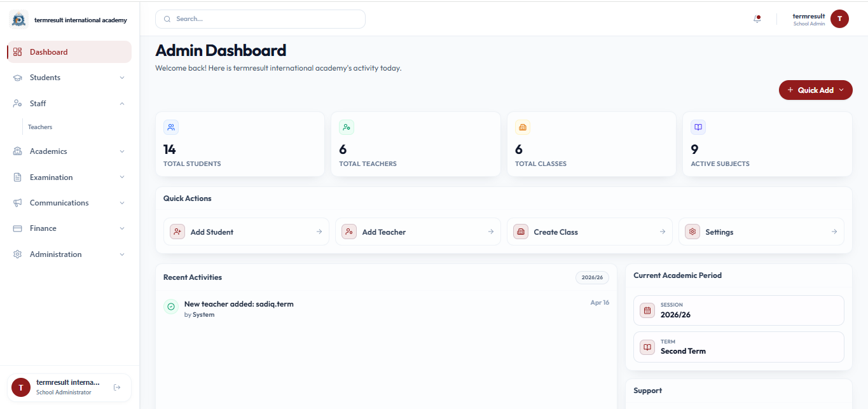Click the round T avatar in top bar

coord(839,19)
